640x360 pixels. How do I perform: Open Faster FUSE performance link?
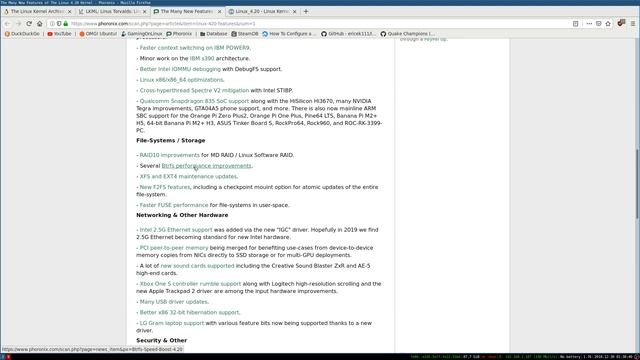[174, 205]
